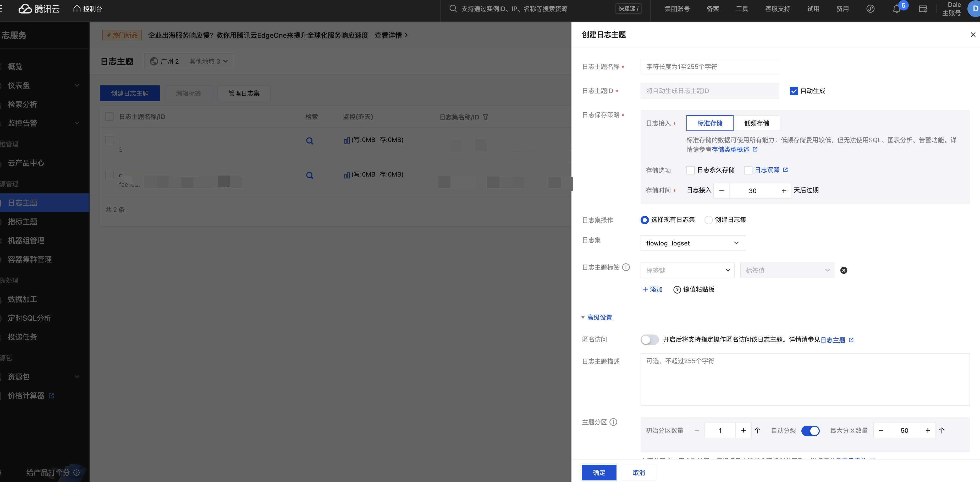980x482 pixels.
Task: Increase storage days with plus stepper
Action: click(783, 191)
